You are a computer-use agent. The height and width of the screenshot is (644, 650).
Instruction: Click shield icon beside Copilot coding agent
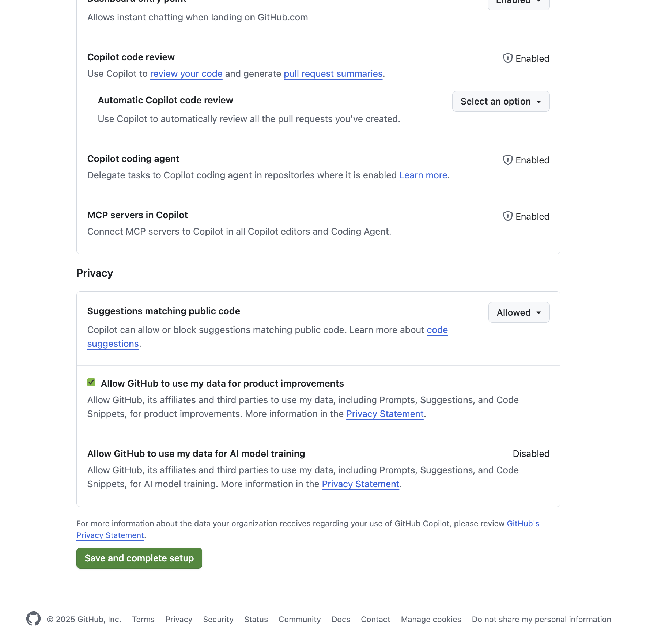(507, 160)
